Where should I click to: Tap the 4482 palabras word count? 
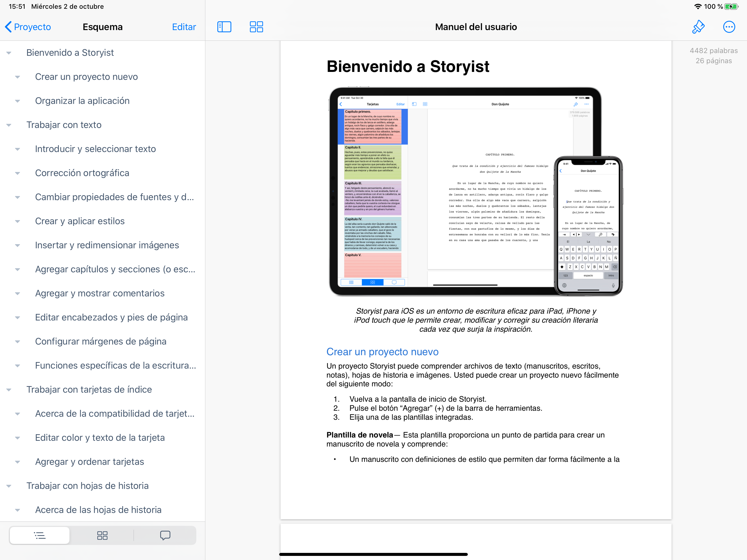tap(714, 51)
